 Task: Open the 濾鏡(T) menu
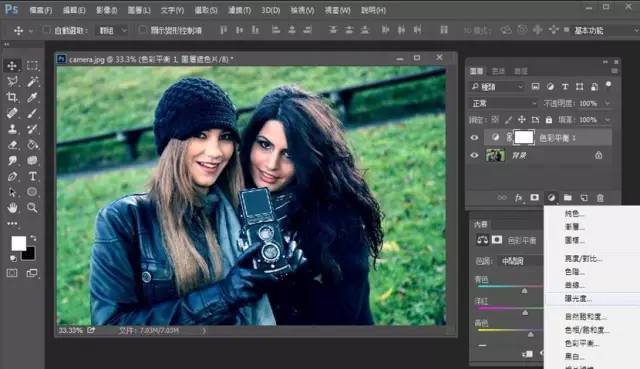[x=239, y=10]
